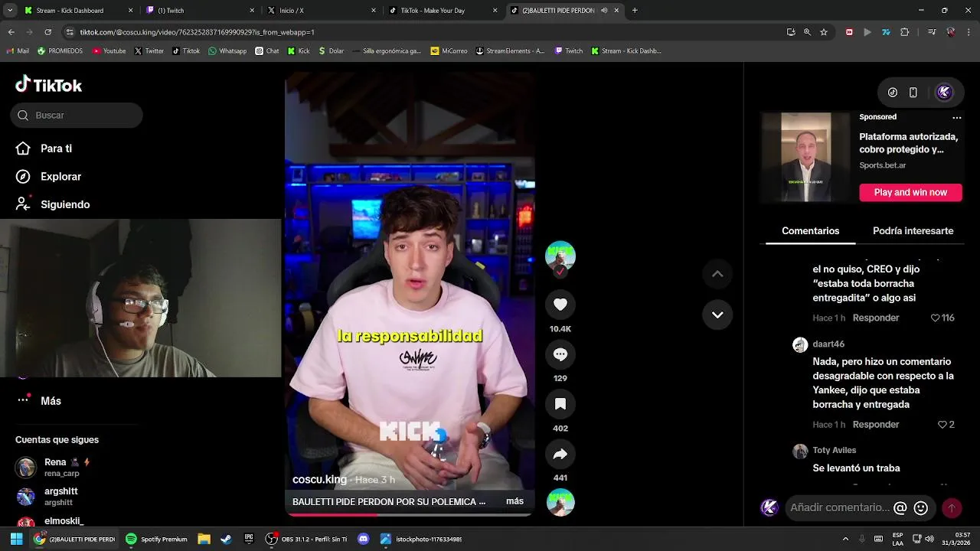
Task: Open Discord from the taskbar
Action: click(x=364, y=540)
